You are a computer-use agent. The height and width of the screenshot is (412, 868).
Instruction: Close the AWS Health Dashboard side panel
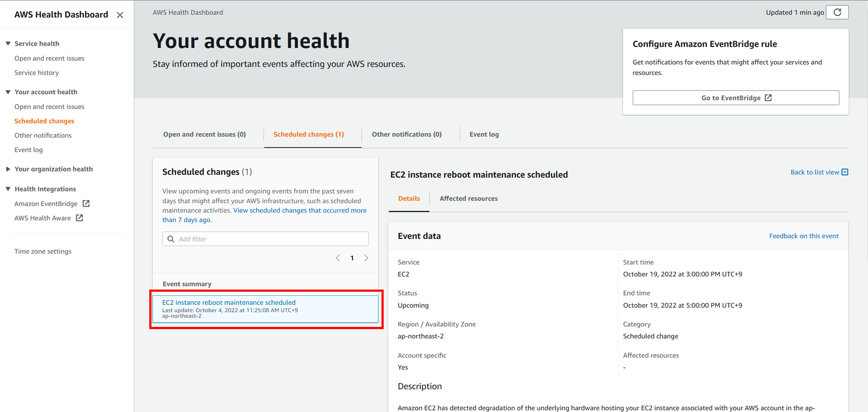point(120,15)
